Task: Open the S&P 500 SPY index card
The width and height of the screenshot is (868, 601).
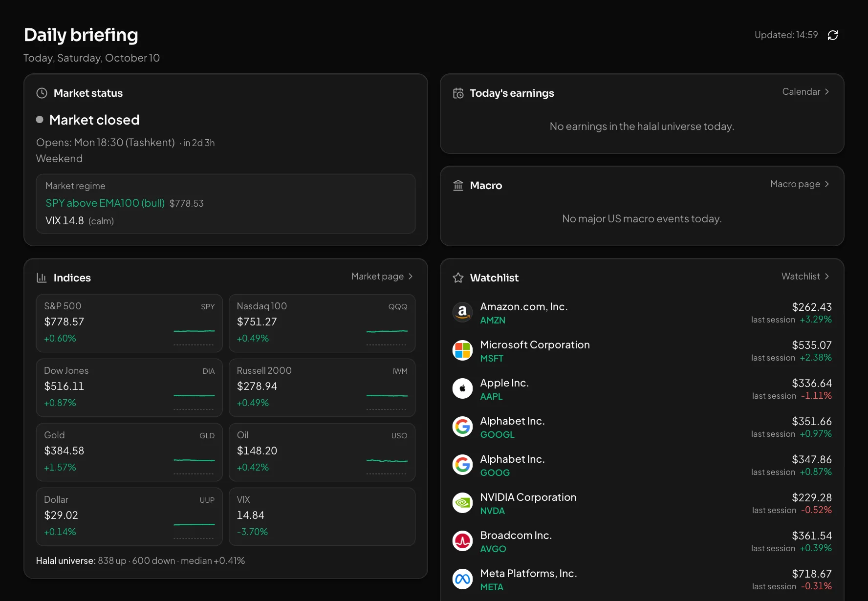Action: pyautogui.click(x=130, y=323)
